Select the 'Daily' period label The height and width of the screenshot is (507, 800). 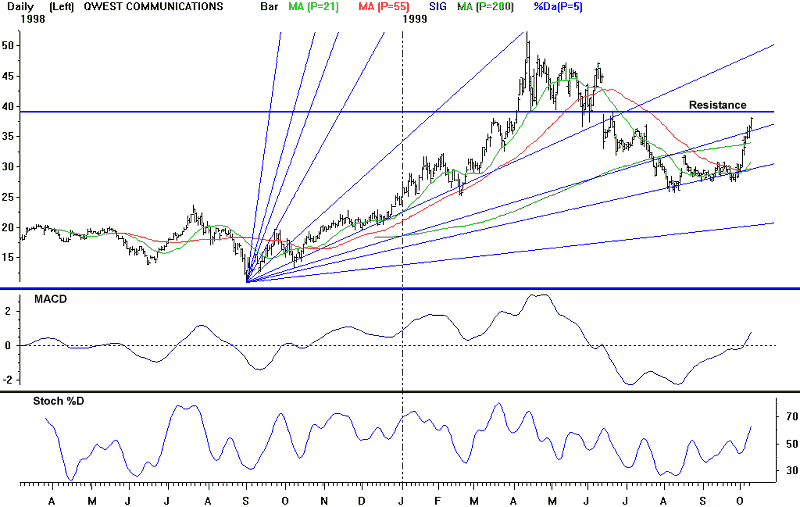point(20,7)
